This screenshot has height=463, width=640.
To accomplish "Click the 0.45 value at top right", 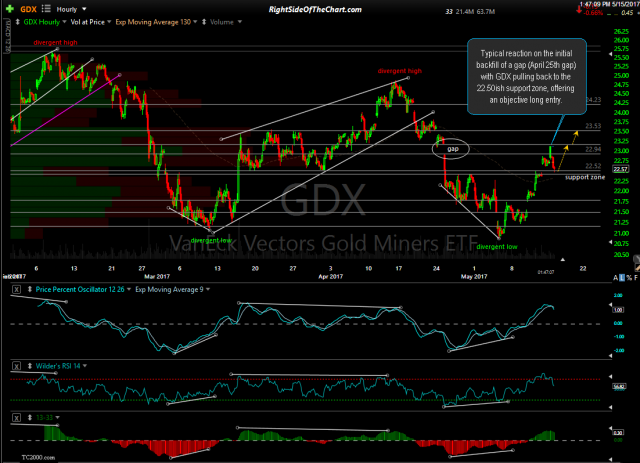I will [x=627, y=13].
